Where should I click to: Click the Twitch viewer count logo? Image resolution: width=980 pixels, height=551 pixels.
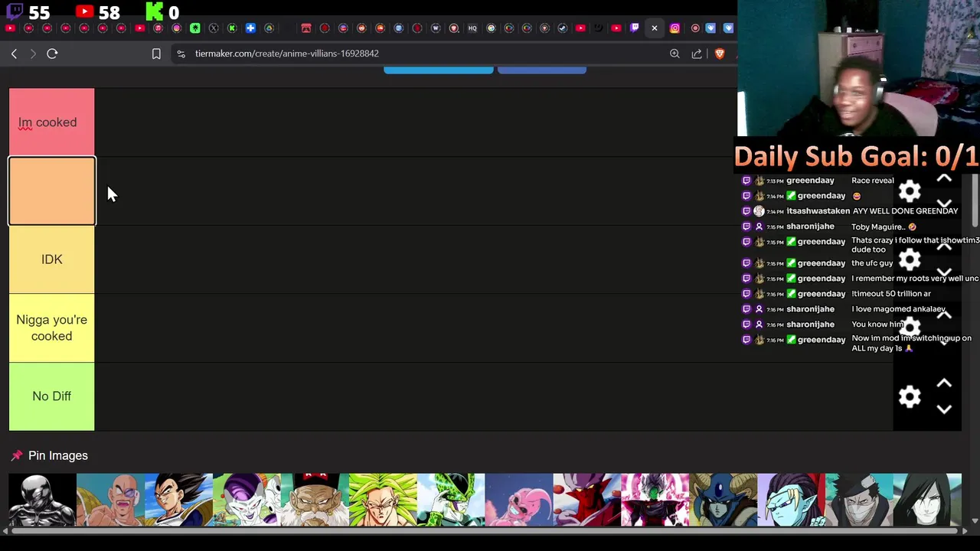[x=14, y=12]
